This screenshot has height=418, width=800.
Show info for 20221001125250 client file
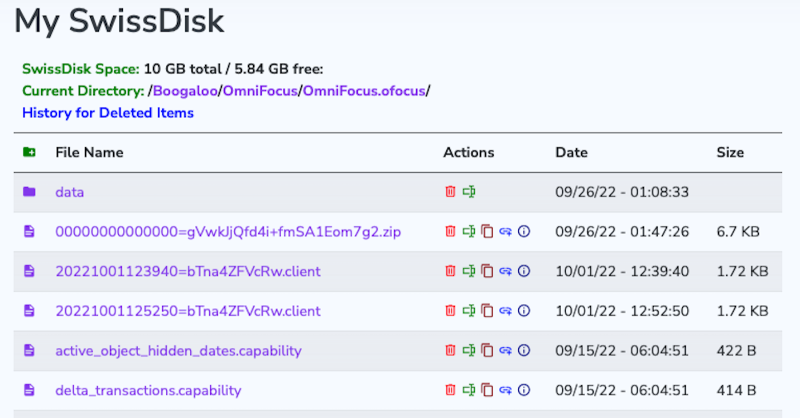(x=523, y=311)
